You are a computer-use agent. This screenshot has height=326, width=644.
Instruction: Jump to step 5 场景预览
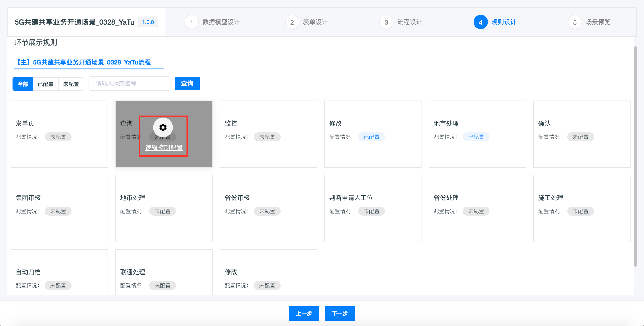[x=589, y=22]
